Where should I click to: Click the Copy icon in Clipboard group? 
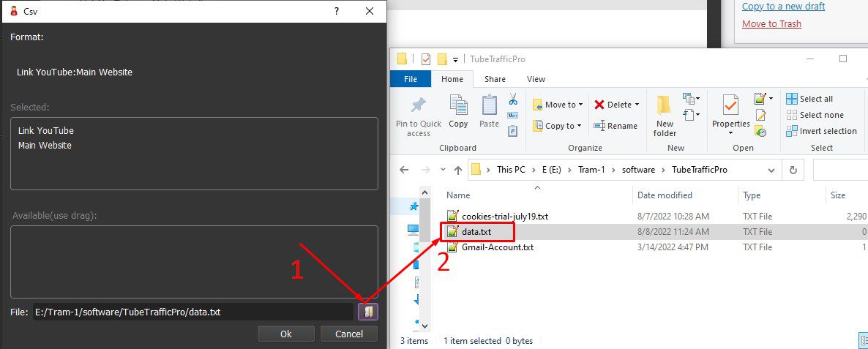[458, 105]
